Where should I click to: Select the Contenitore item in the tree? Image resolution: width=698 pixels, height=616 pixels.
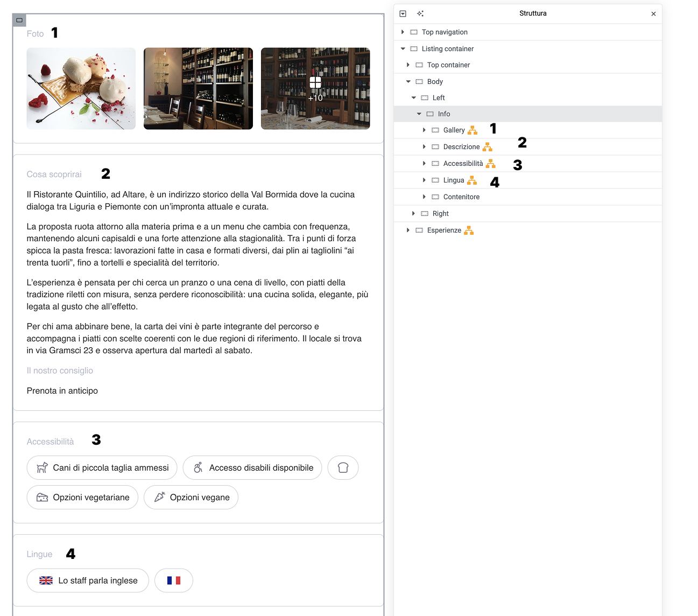[461, 197]
